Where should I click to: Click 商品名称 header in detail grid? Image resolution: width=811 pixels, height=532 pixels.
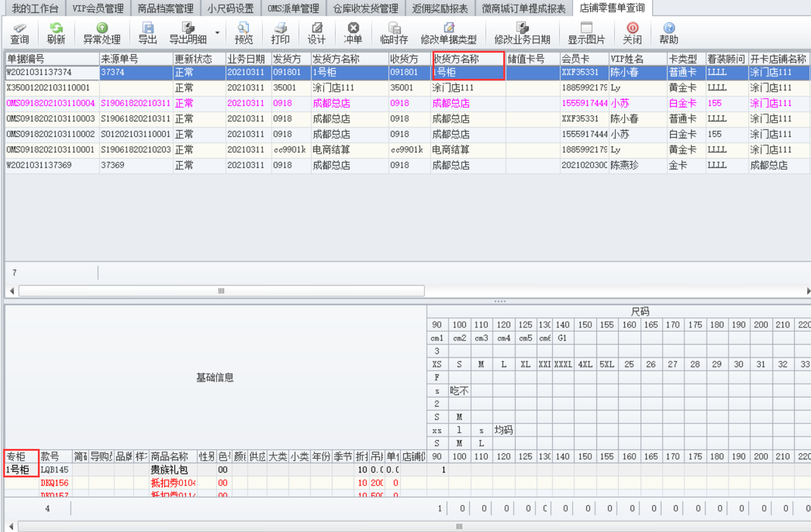[x=173, y=457]
